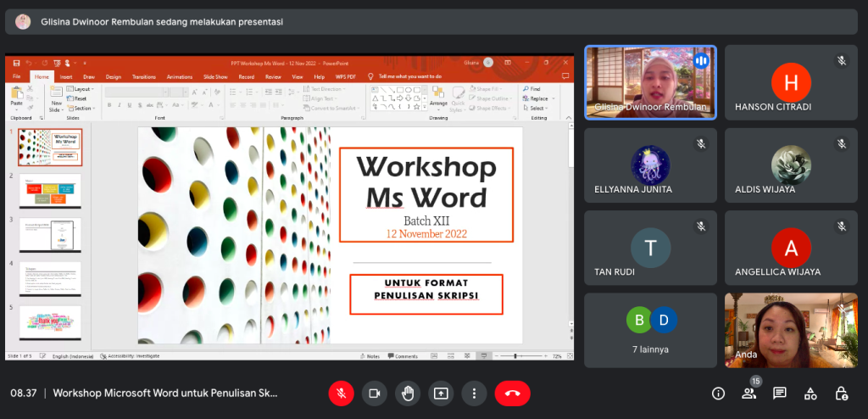868x419 pixels.
Task: Click the Redo icon in PowerPoint
Action: coord(44,63)
